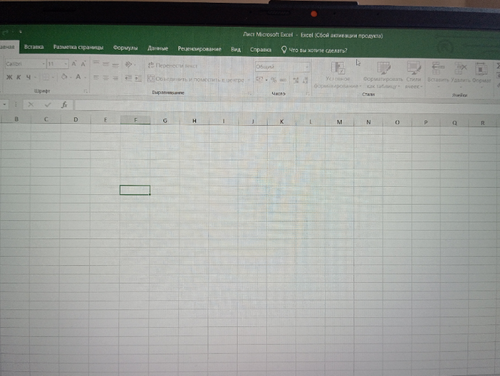Decrease cell indent
This screenshot has width=500, height=376.
pos(128,78)
